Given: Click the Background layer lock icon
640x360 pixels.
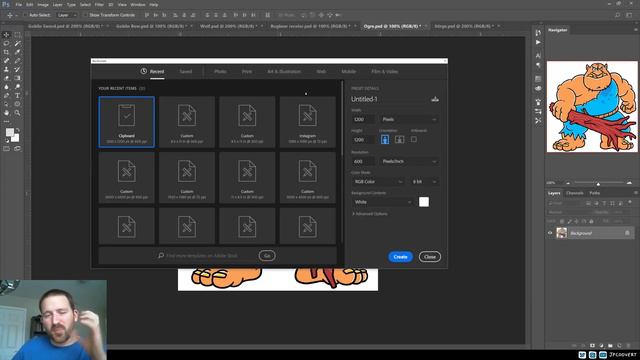Looking at the screenshot, I should pyautogui.click(x=627, y=233).
